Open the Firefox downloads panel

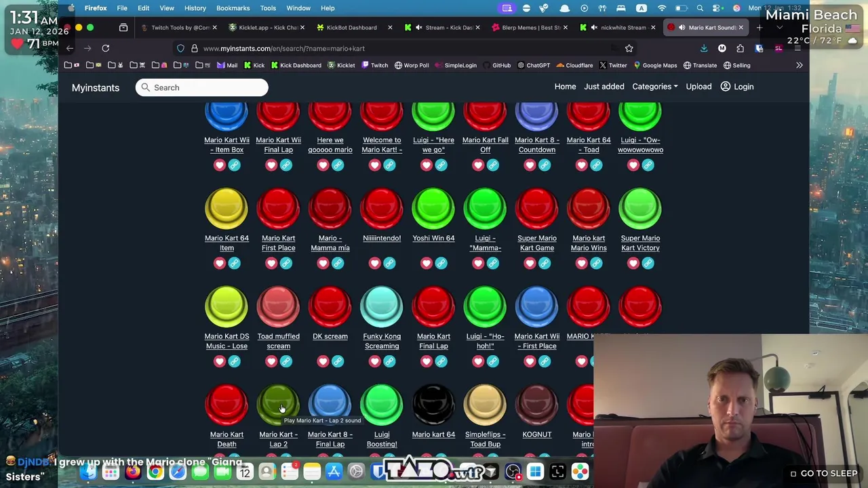coord(704,48)
